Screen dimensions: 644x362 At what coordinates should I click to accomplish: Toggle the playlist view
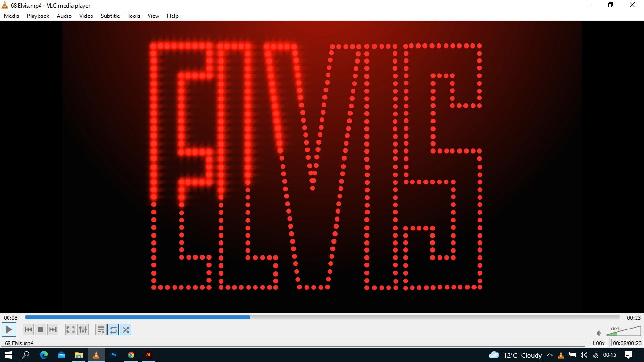point(101,329)
